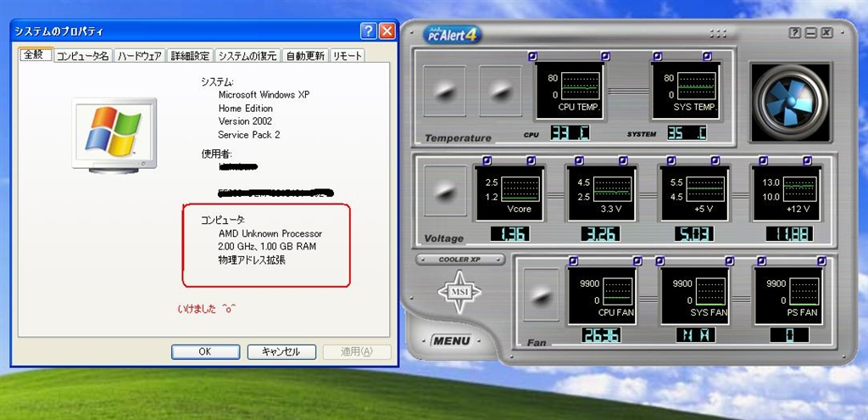Switch to the コンピュータ名 tab
Viewport: 868px width, 420px height.
click(83, 56)
